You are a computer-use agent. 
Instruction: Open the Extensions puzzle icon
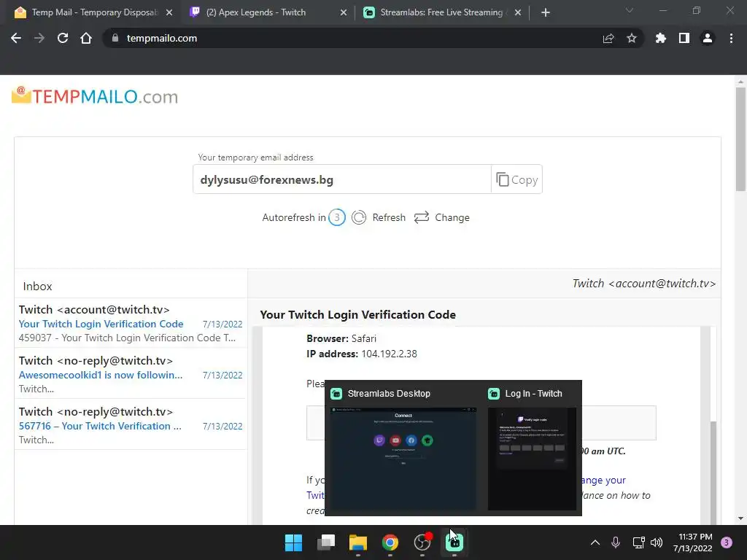point(661,38)
